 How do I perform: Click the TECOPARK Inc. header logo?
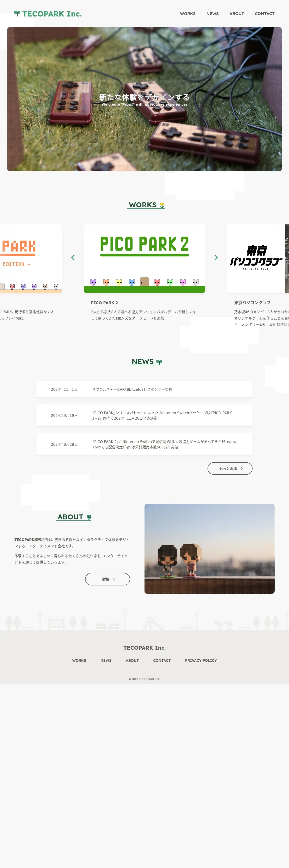click(48, 14)
